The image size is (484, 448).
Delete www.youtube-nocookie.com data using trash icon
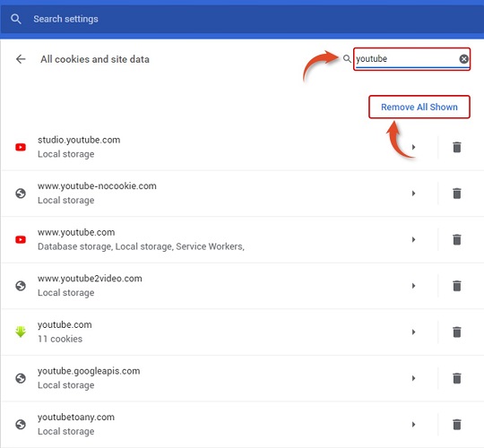pyautogui.click(x=457, y=194)
